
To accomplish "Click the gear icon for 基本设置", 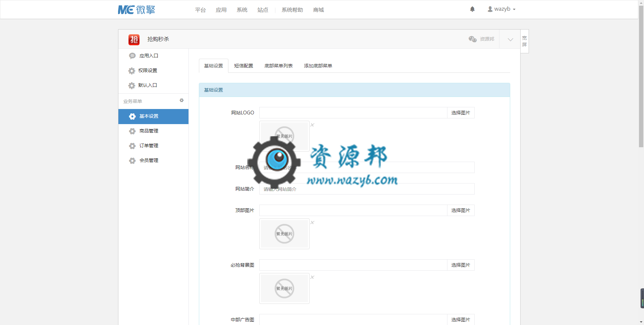I will point(132,116).
